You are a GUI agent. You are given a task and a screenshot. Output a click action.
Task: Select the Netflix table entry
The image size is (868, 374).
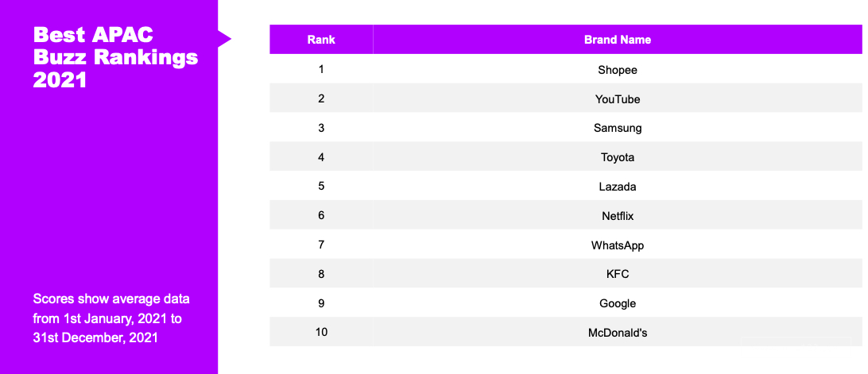point(617,215)
